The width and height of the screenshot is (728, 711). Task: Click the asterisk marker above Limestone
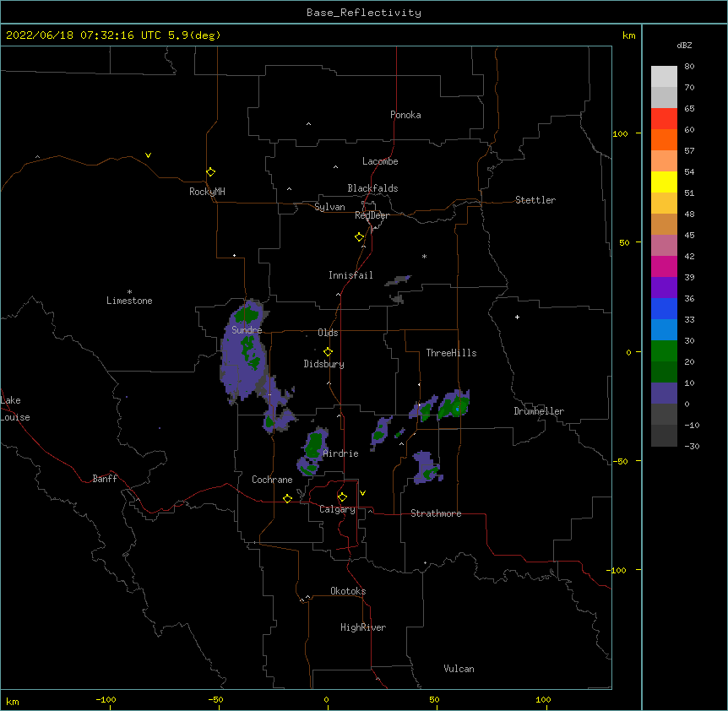click(129, 292)
